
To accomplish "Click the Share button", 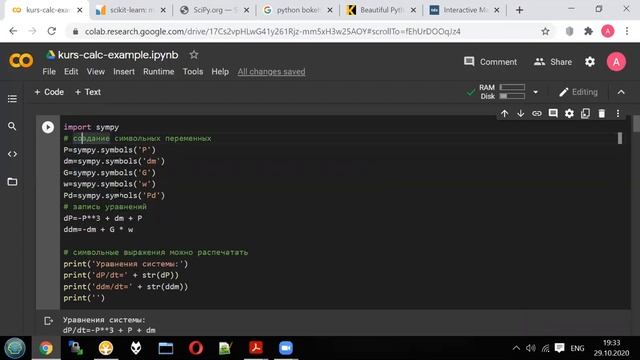I will point(553,62).
